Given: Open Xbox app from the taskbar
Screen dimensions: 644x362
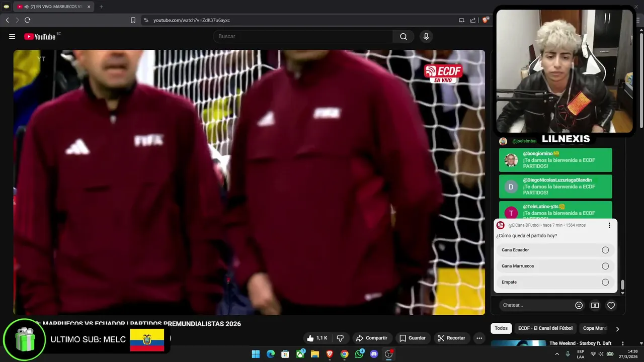Looking at the screenshot, I should point(300,354).
